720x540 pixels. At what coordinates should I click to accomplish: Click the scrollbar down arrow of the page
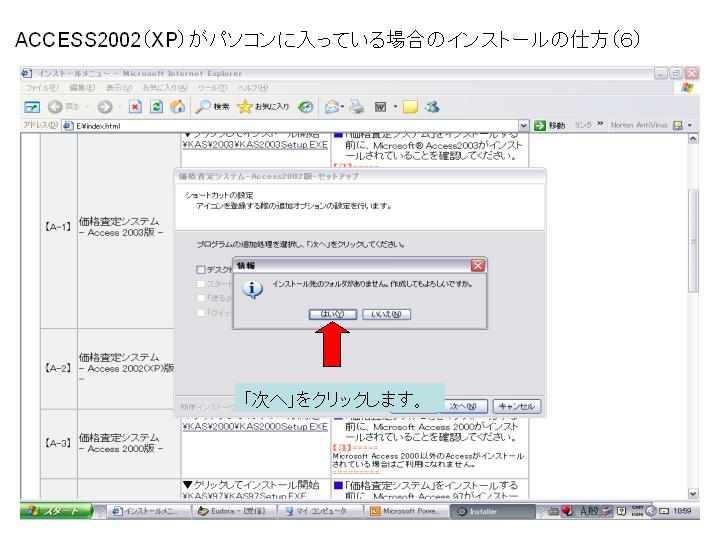click(693, 494)
